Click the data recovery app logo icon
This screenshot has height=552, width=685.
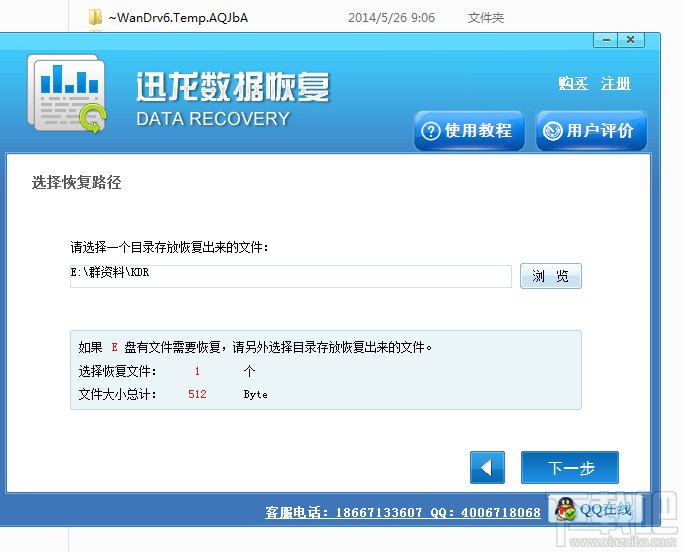click(67, 93)
